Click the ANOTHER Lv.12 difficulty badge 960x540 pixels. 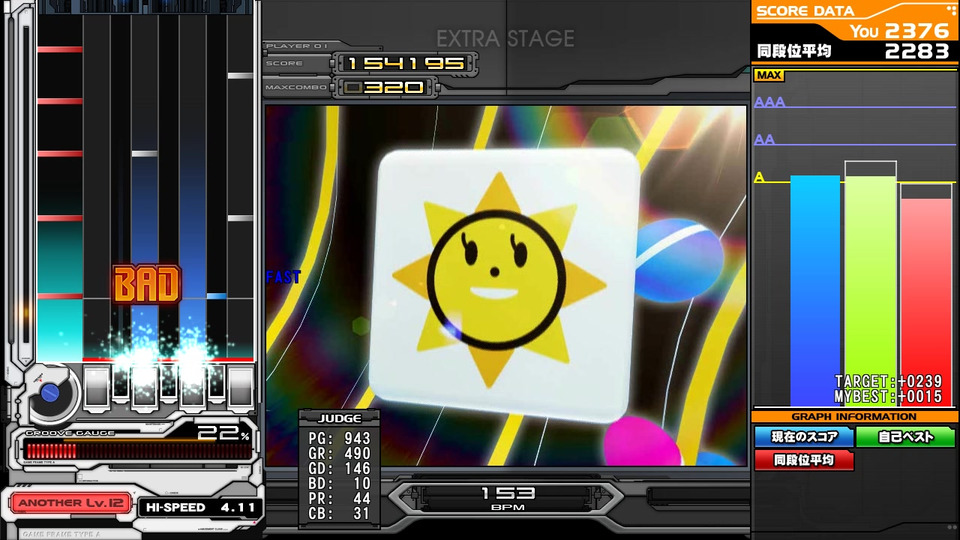coord(70,503)
